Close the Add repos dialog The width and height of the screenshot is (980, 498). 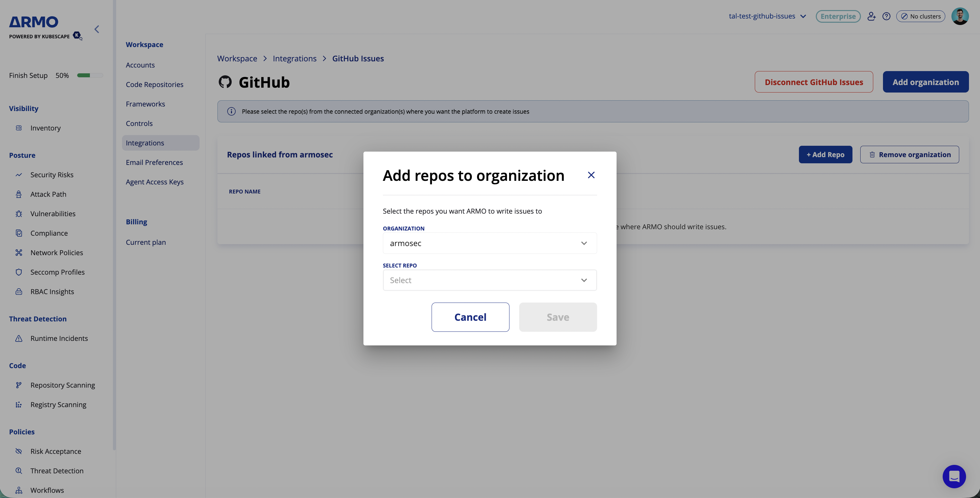[591, 175]
